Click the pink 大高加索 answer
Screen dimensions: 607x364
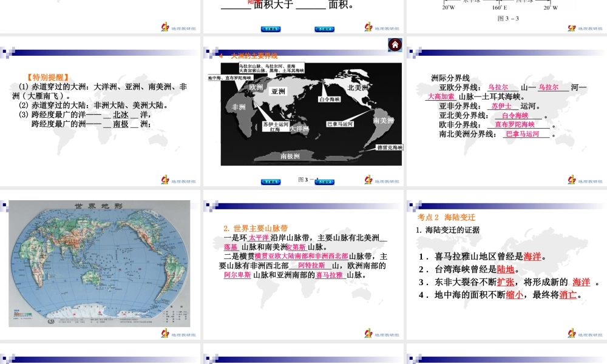[441, 96]
